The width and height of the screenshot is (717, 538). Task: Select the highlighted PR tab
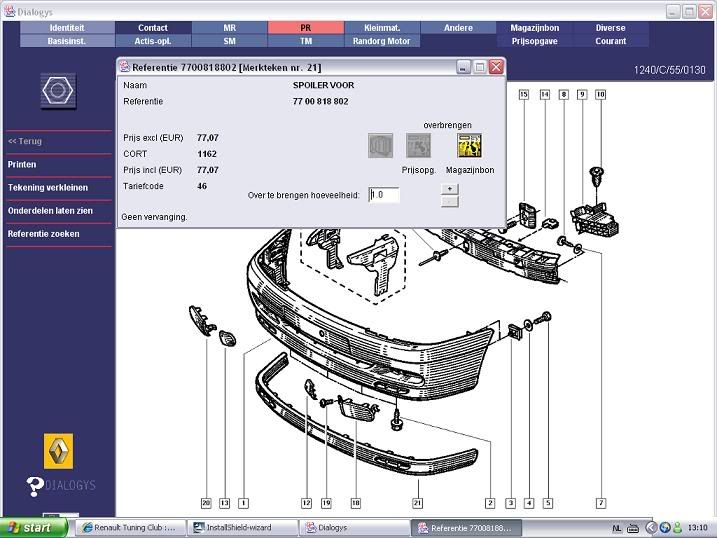pos(306,28)
